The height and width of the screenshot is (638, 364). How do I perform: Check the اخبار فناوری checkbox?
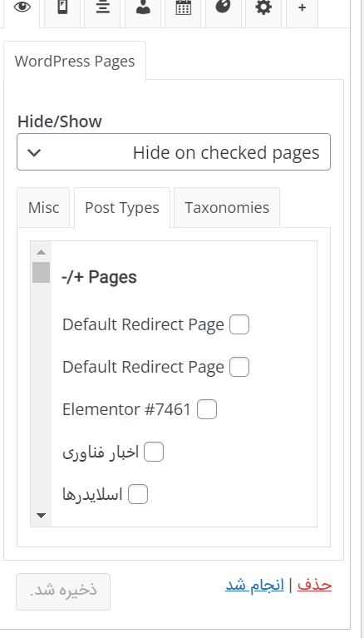point(154,452)
